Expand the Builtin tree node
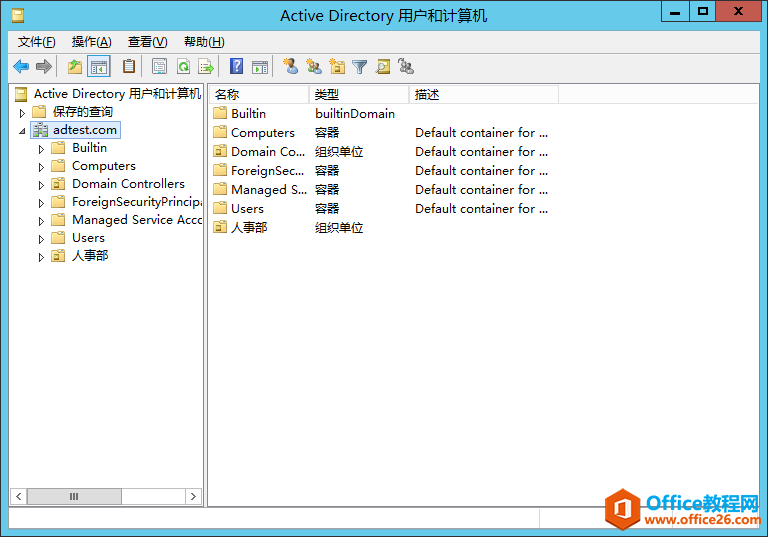This screenshot has height=537, width=768. (x=41, y=149)
